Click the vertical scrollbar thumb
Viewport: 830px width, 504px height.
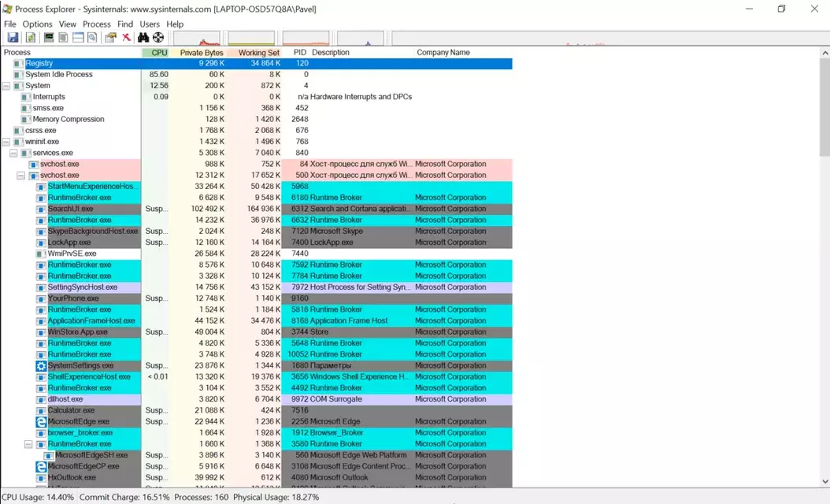pyautogui.click(x=824, y=107)
